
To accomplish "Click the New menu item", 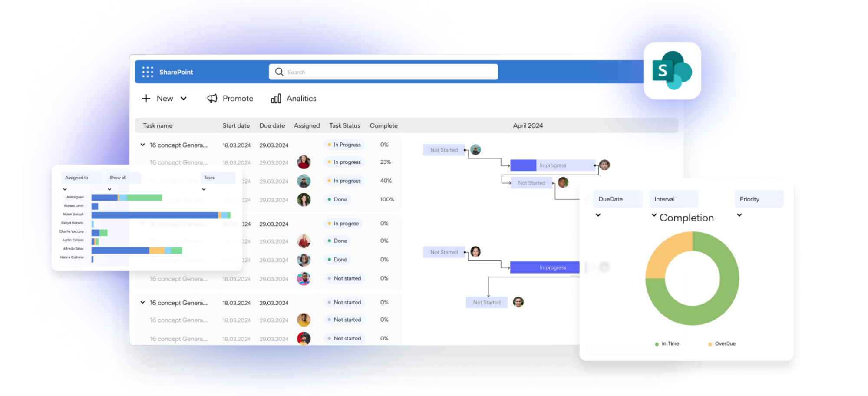I will 165,99.
